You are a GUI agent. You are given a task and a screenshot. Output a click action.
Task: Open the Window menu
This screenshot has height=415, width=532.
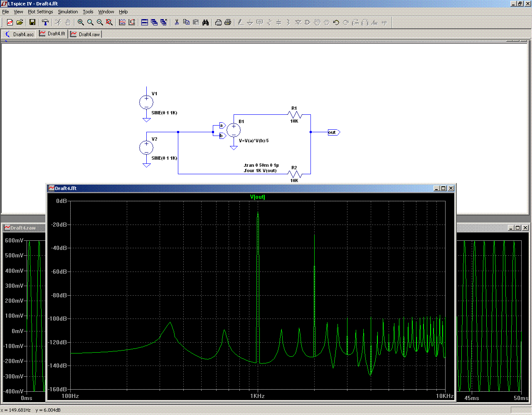pyautogui.click(x=106, y=12)
